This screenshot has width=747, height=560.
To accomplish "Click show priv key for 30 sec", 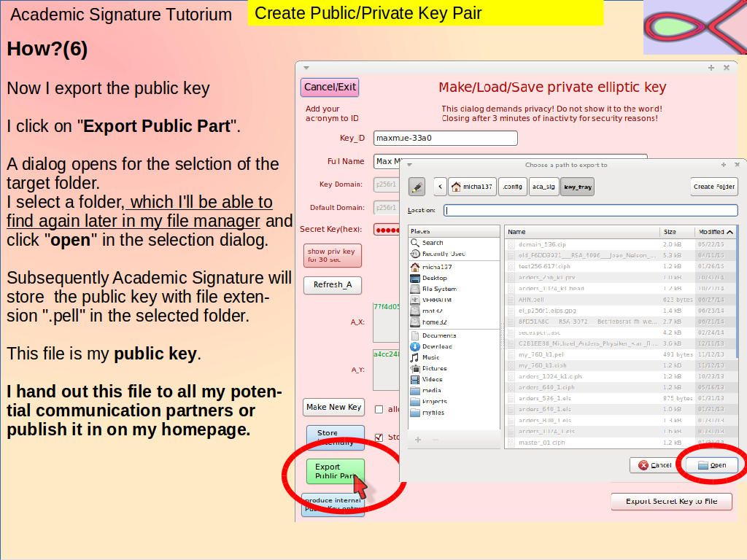I will 332,255.
